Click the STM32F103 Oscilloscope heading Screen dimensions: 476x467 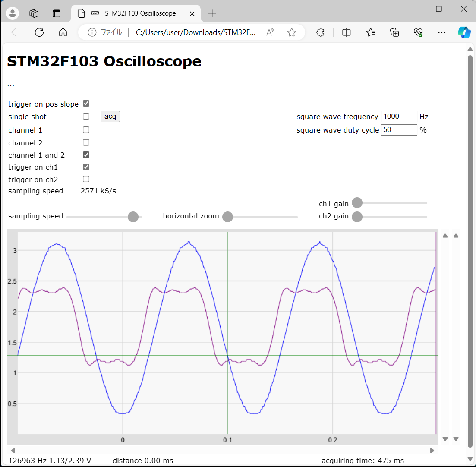click(x=104, y=61)
